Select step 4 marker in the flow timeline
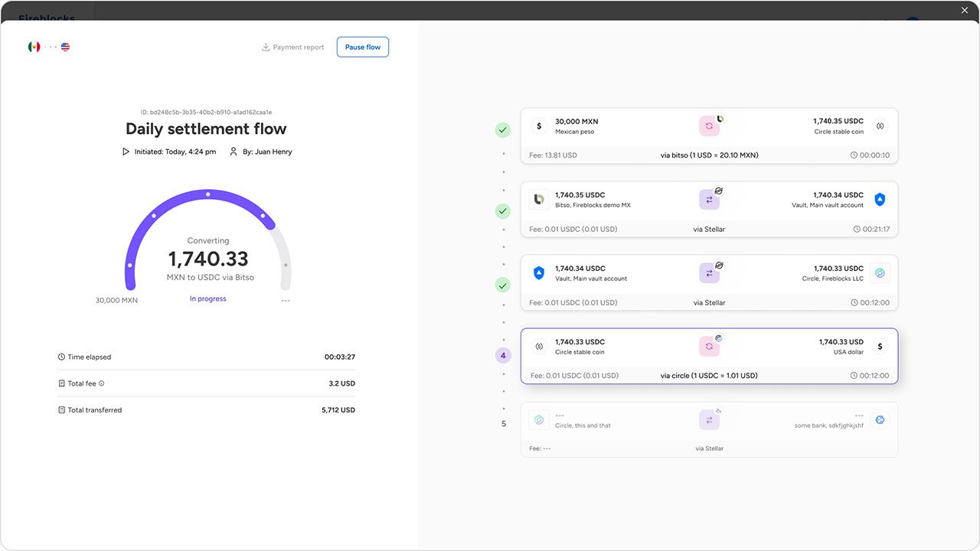Viewport: 980px width, 551px height. (503, 356)
